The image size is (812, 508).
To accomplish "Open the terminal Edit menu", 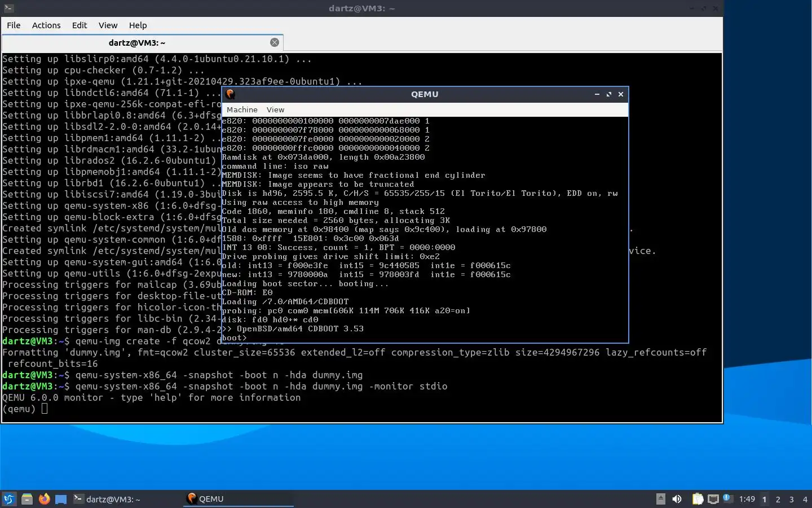I will (80, 25).
